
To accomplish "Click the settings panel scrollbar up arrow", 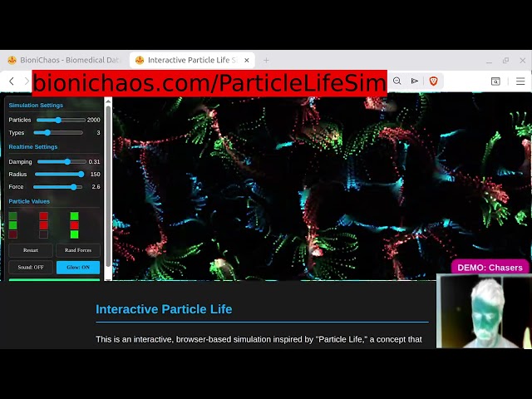I will 108,101.
